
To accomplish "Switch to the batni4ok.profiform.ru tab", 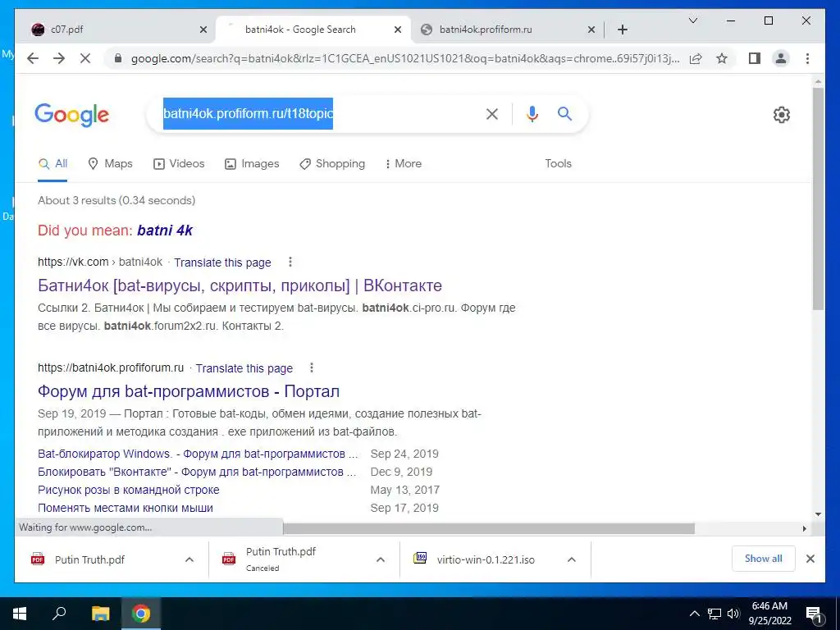I will point(506,30).
